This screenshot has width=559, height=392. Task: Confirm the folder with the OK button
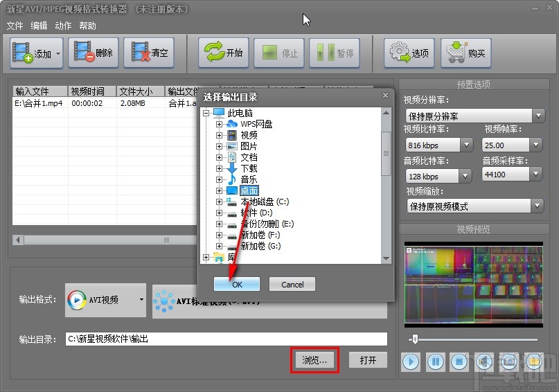pyautogui.click(x=237, y=285)
